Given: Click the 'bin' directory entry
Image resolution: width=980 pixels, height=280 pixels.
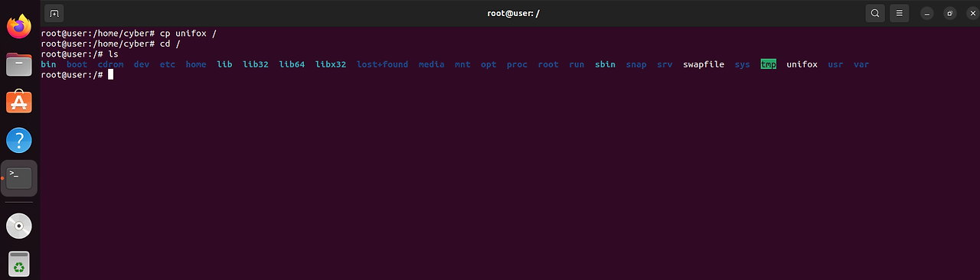Looking at the screenshot, I should click(48, 64).
